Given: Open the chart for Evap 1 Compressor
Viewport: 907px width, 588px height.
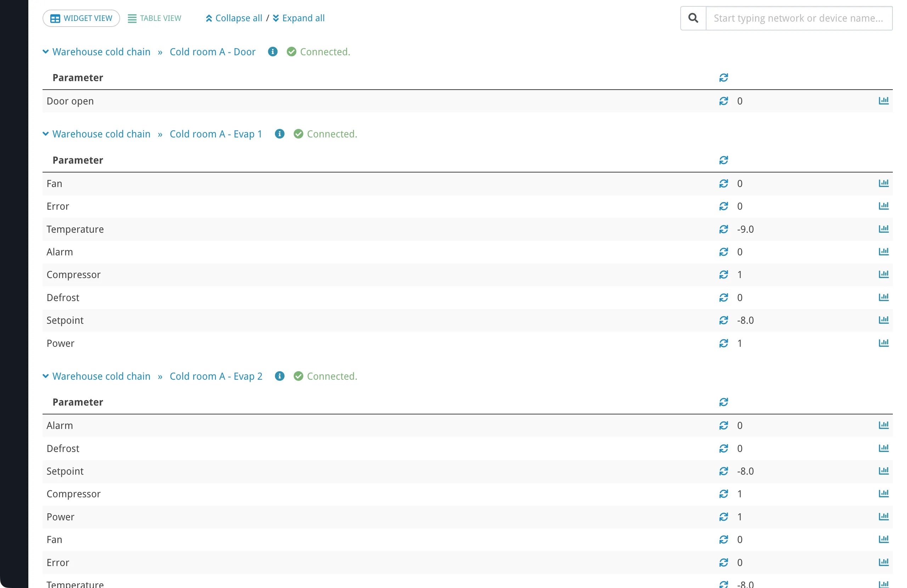Looking at the screenshot, I should pyautogui.click(x=883, y=274).
